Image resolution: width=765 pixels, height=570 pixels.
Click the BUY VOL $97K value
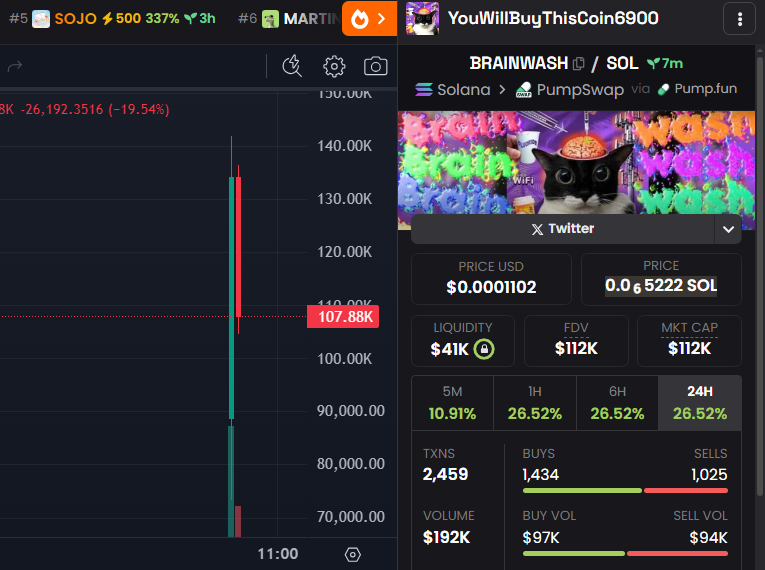(x=541, y=538)
